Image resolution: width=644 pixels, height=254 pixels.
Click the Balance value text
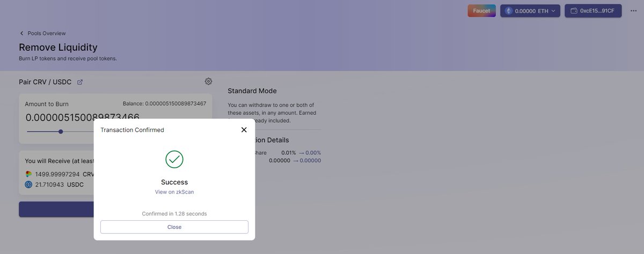tap(164, 103)
